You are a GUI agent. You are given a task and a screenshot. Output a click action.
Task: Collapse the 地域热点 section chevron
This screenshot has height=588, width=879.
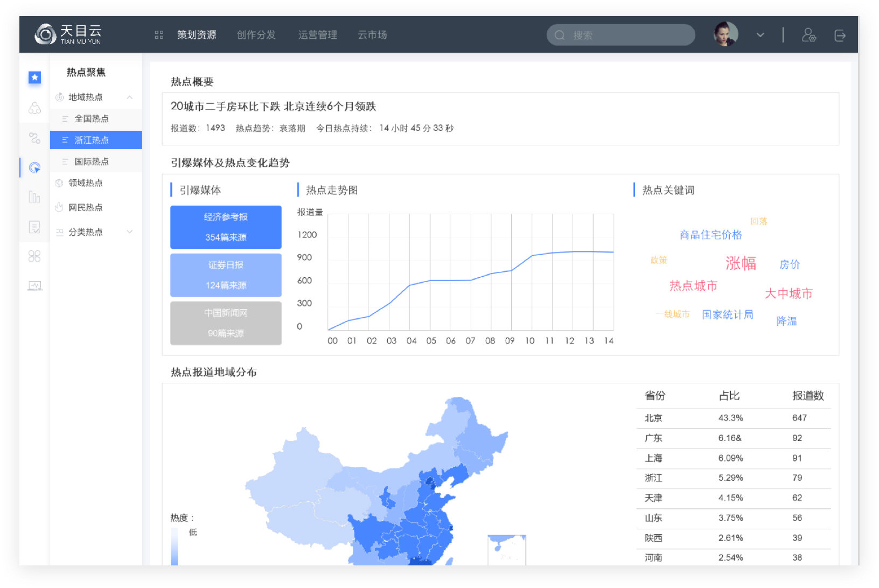(130, 97)
